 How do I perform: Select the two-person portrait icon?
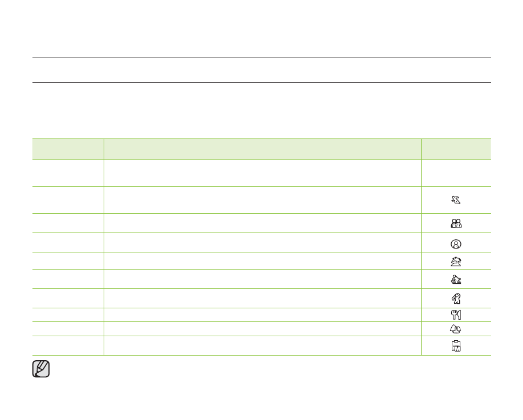tap(455, 224)
